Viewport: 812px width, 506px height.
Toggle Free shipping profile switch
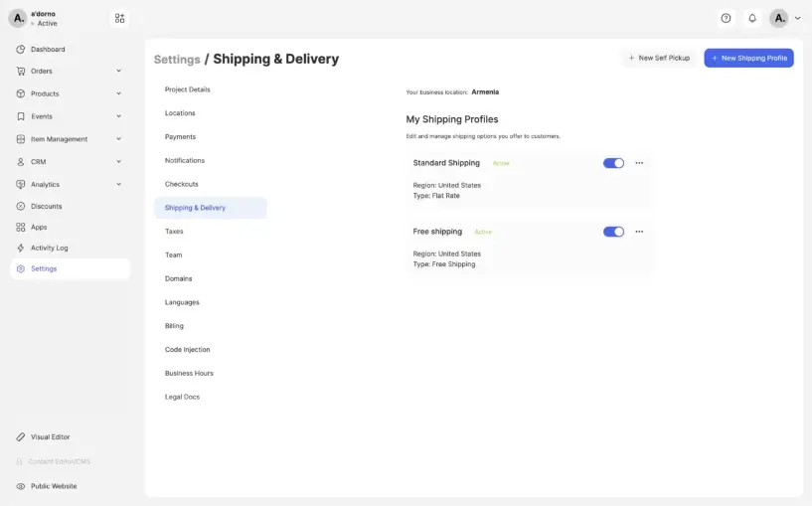click(613, 232)
